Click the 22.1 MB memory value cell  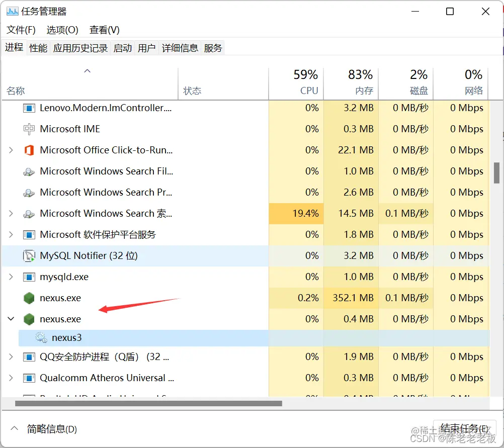click(x=351, y=150)
